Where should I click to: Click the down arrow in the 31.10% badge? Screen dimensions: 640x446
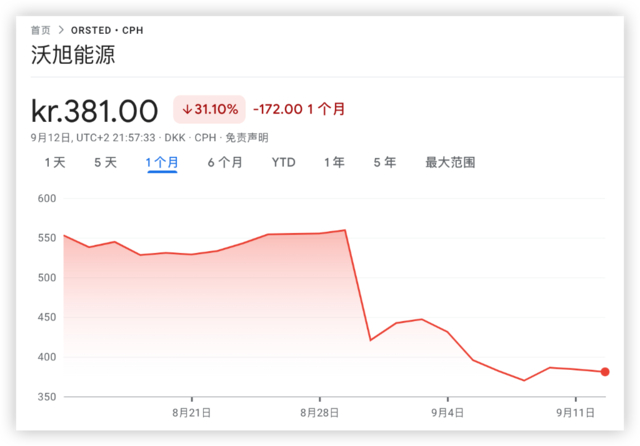click(187, 109)
